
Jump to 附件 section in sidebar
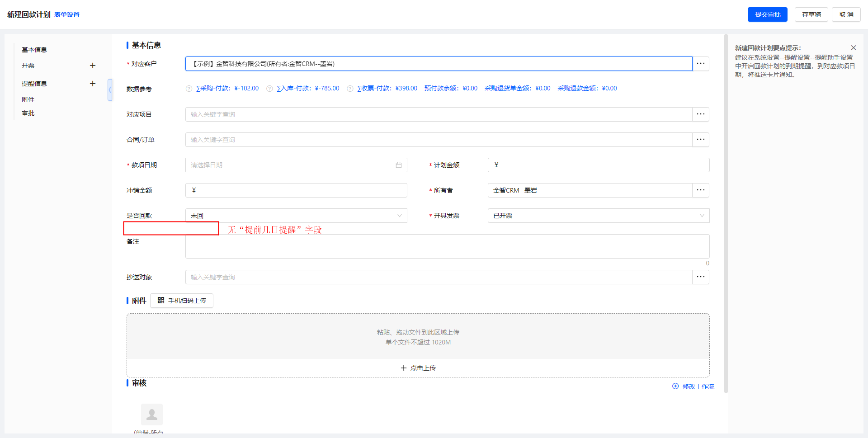tap(28, 99)
